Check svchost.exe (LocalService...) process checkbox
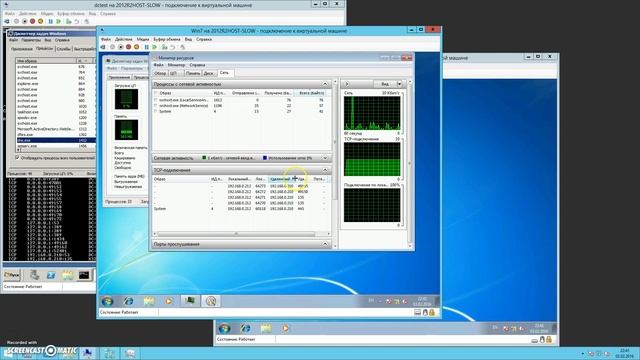The image size is (640, 360). pyautogui.click(x=156, y=100)
